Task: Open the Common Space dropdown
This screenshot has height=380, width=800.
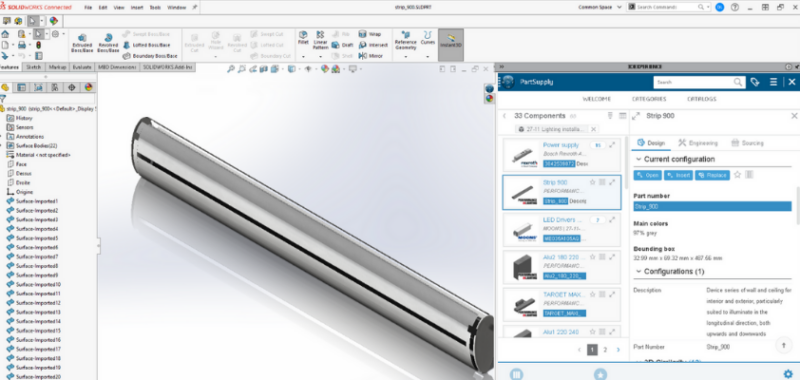Action: [600, 7]
